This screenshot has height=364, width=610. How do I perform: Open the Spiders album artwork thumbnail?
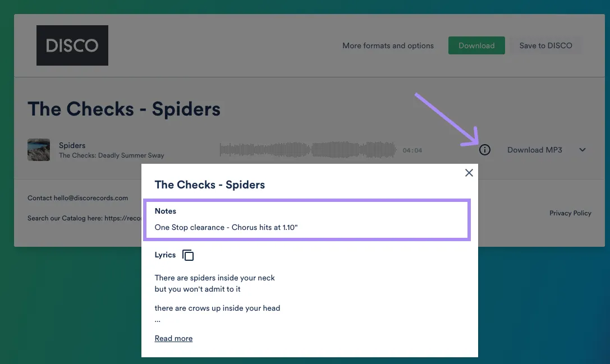pyautogui.click(x=39, y=150)
